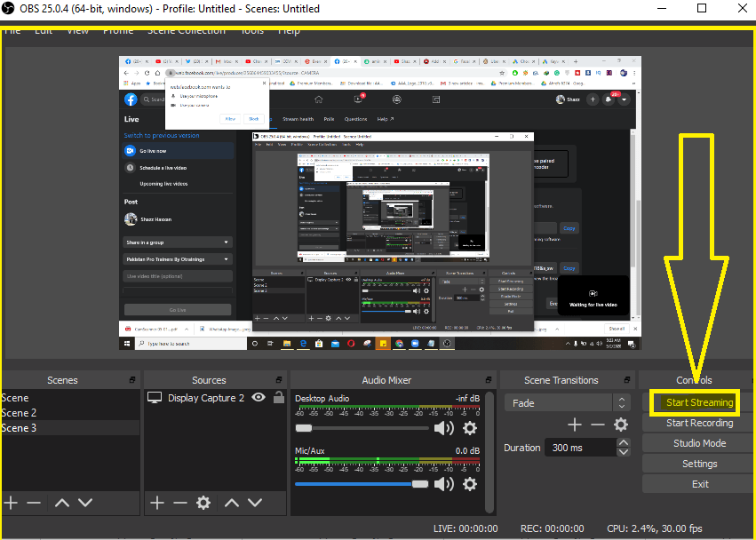Open the Scene Collection menu
The width and height of the screenshot is (756, 540).
tap(187, 30)
